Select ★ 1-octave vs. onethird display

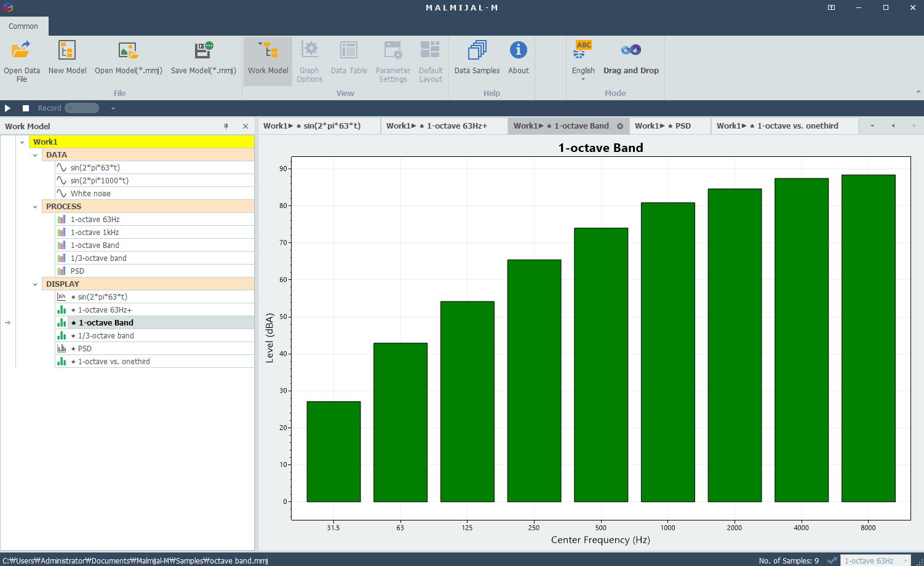pos(154,361)
